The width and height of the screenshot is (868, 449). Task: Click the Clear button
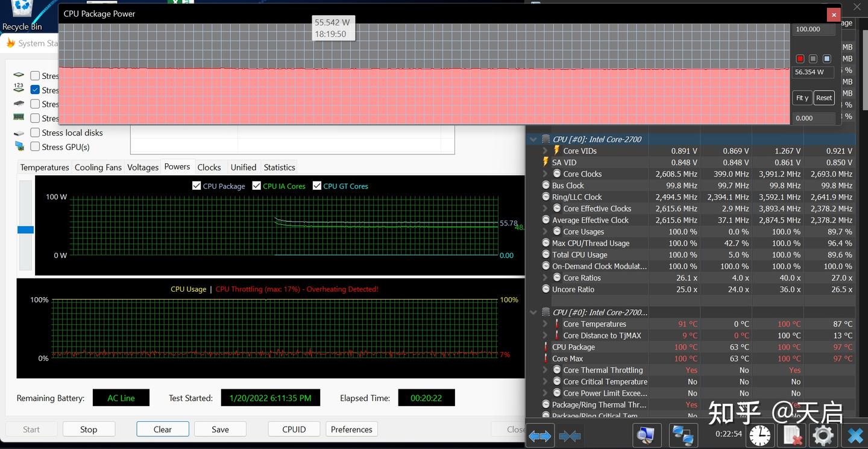(163, 429)
